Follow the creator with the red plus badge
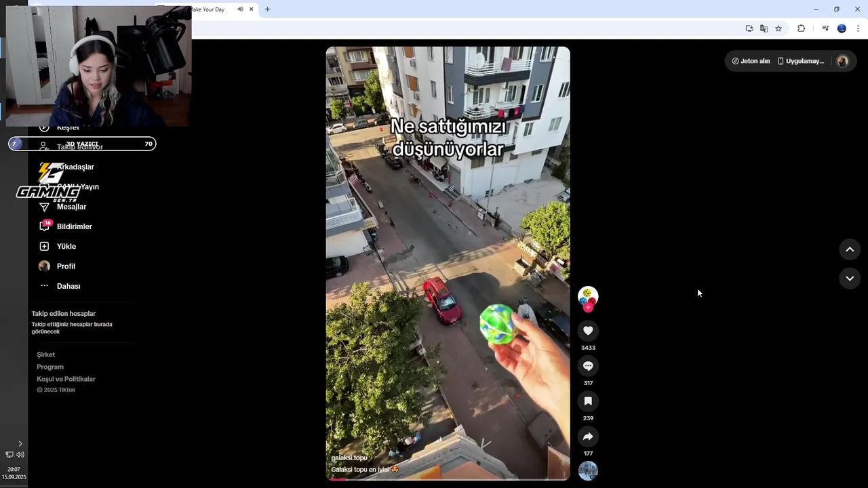This screenshot has width=868, height=488. click(588, 308)
